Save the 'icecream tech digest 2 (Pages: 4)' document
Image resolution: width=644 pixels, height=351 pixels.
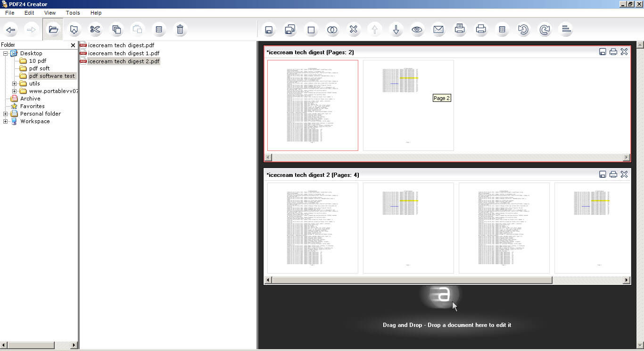pos(603,175)
